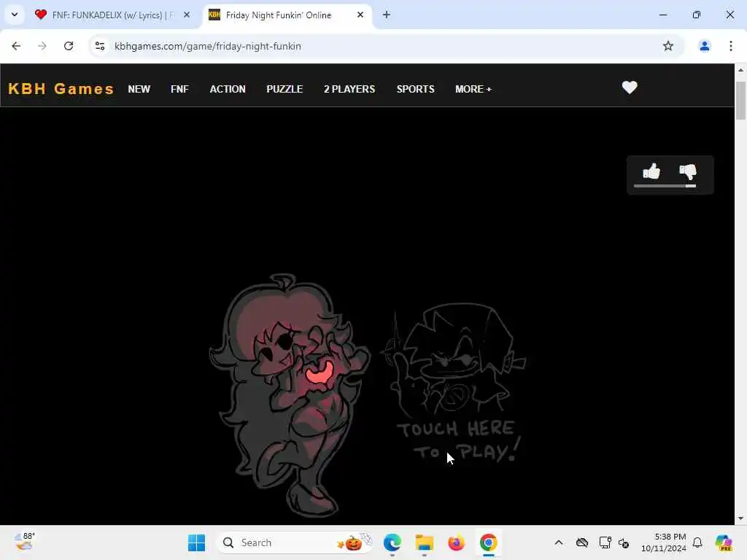Bookmark this page with the star icon
Viewport: 747px width, 560px height.
pyautogui.click(x=668, y=46)
